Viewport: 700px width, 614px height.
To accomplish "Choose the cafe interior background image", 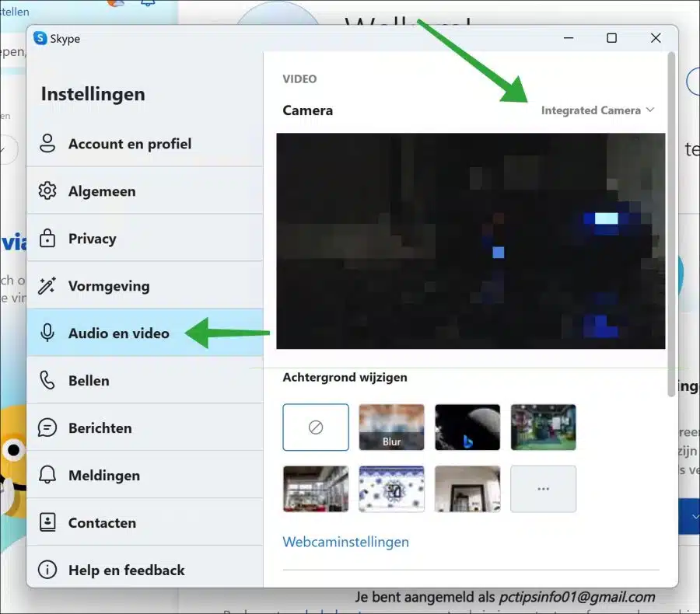I will coord(316,489).
